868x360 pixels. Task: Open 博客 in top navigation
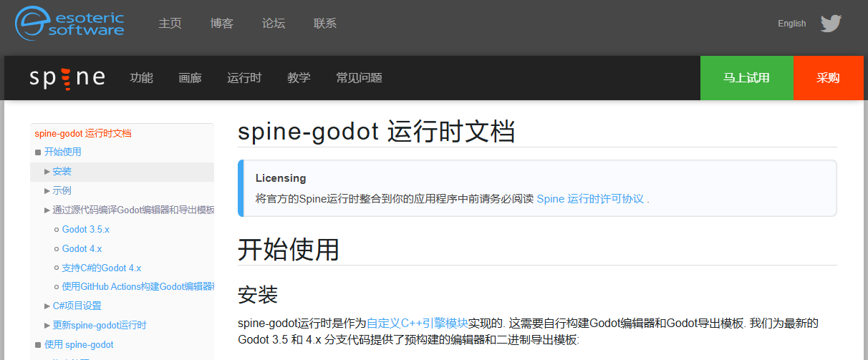(x=222, y=24)
